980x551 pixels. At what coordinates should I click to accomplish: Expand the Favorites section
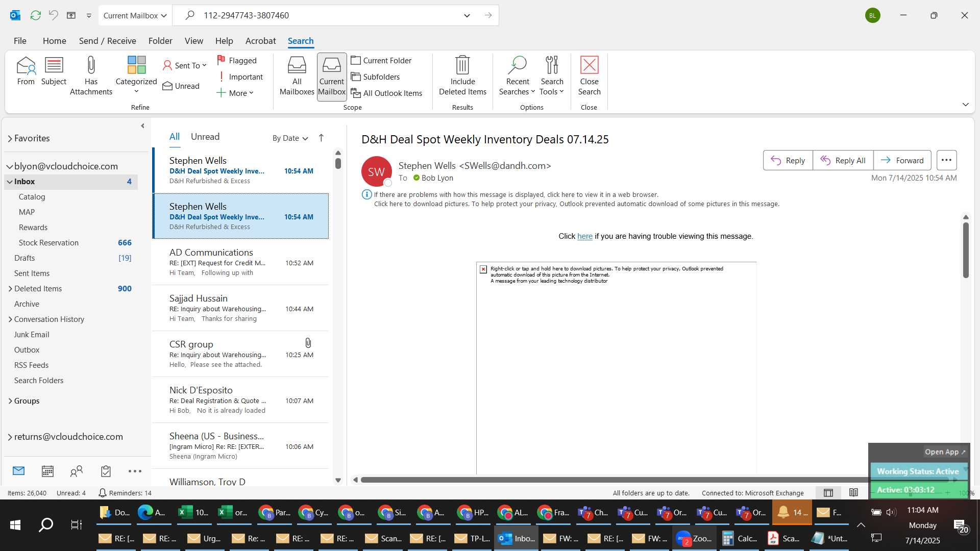[10, 139]
